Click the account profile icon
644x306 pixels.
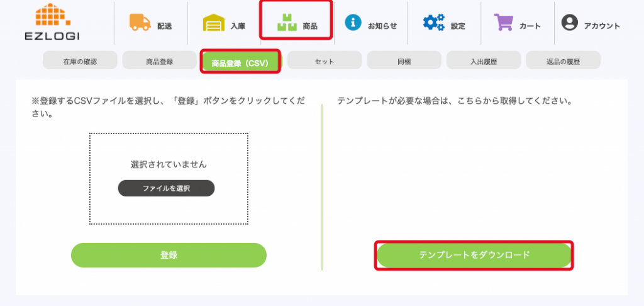click(x=569, y=23)
